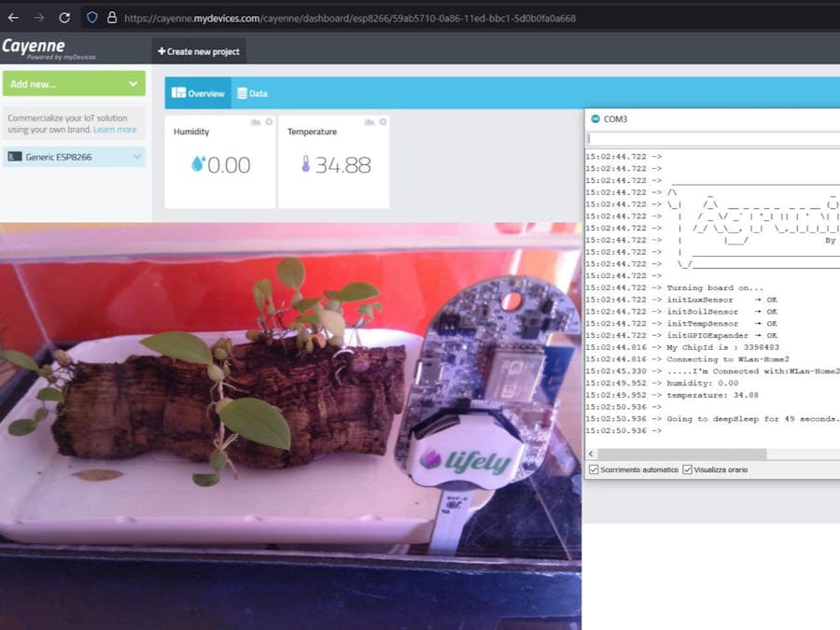Click the Temperature widget title
Screen dimensions: 840x630
[312, 132]
